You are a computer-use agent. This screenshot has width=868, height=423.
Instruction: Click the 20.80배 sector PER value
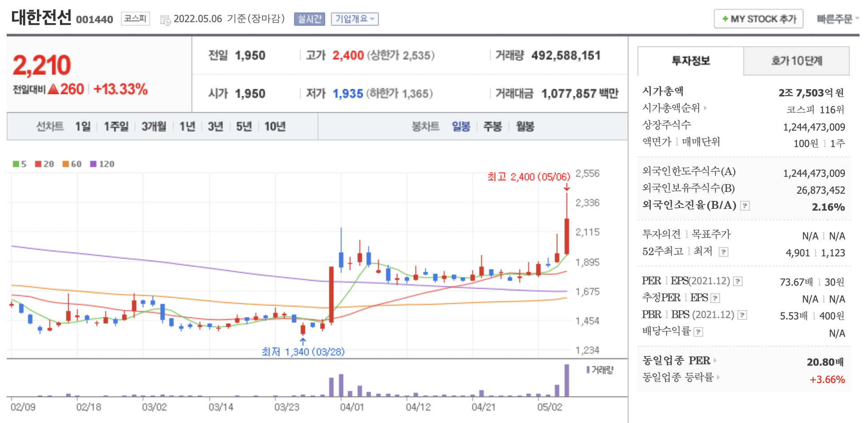[x=825, y=362]
